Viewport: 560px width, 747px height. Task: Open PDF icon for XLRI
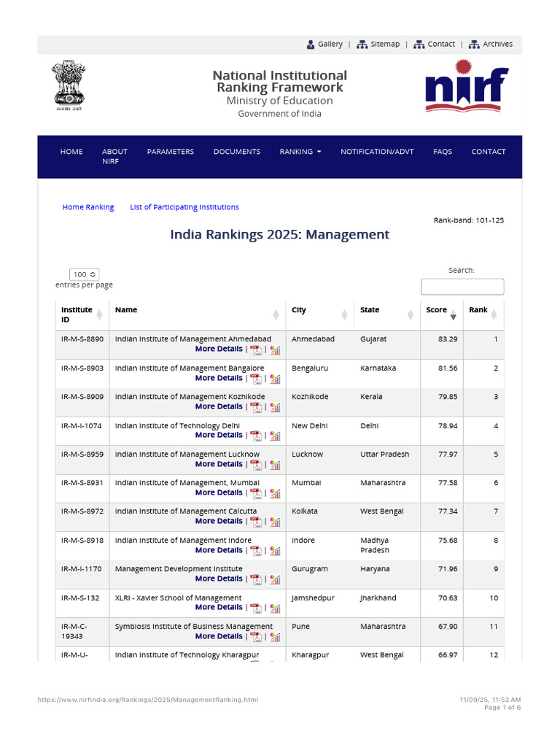point(256,609)
